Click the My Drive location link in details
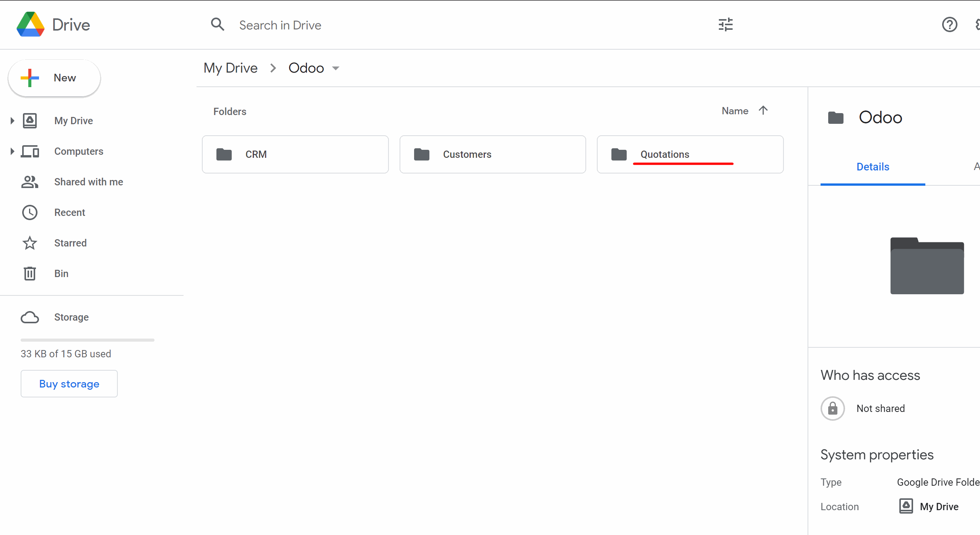The width and height of the screenshot is (980, 535). 939,507
